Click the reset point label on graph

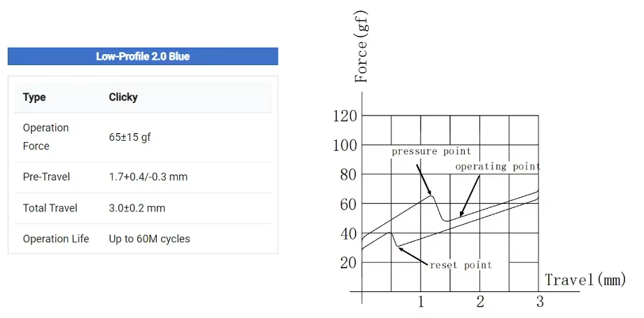[x=461, y=265]
